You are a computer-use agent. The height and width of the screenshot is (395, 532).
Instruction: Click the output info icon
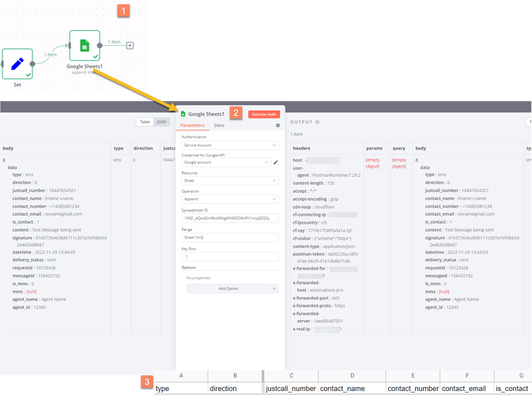[x=317, y=122]
